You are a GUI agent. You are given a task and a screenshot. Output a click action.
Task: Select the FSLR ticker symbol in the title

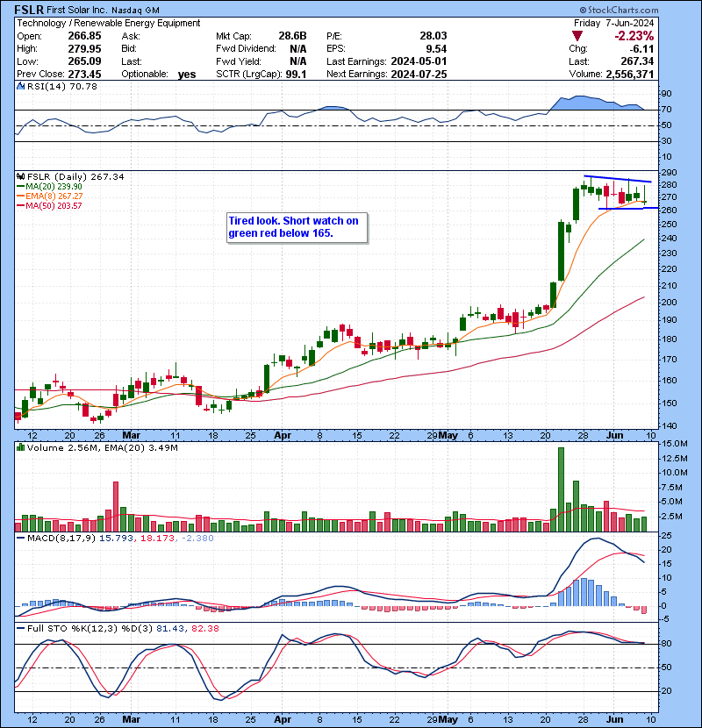pos(29,10)
